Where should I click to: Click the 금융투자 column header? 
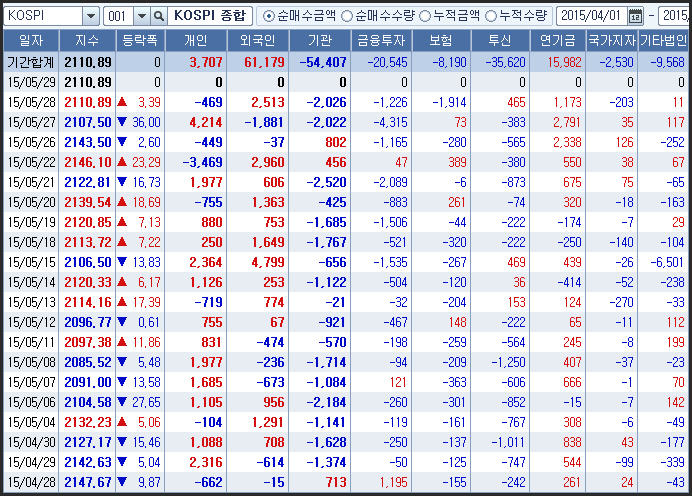tap(381, 41)
